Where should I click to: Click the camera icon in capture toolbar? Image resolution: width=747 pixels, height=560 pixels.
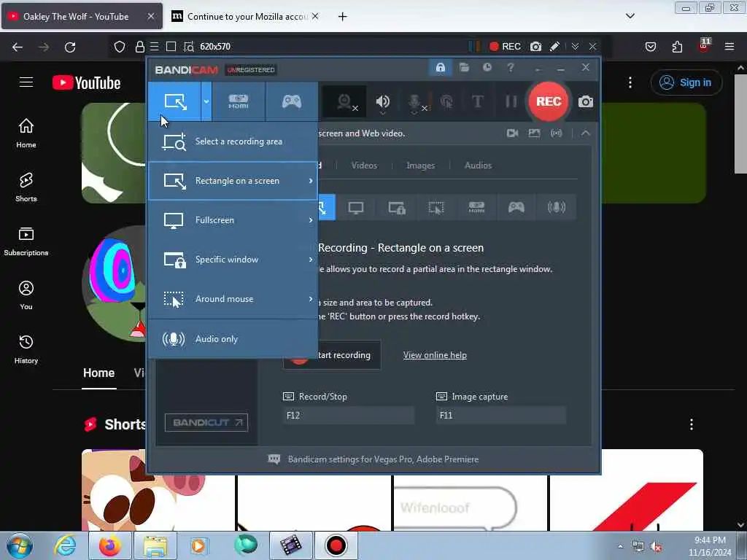[535, 46]
